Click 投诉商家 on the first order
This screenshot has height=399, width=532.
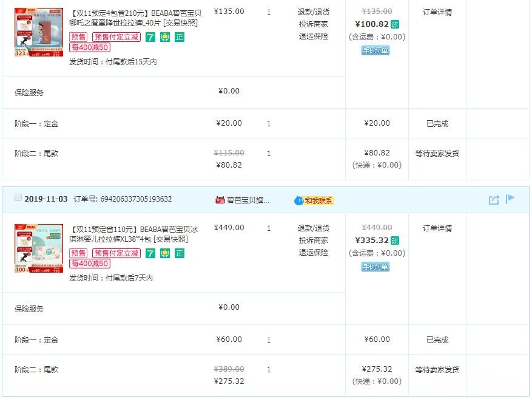pyautogui.click(x=314, y=24)
